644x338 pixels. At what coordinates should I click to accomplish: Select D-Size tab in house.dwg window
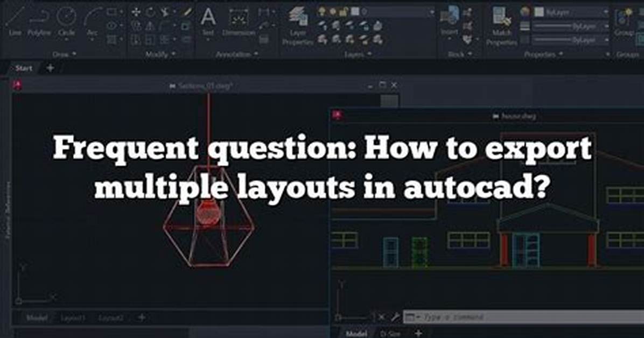coord(390,334)
